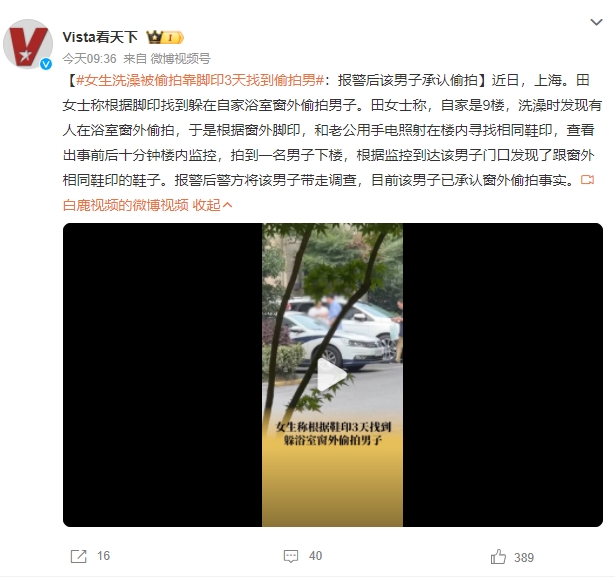Click the repost count 16
Screen dimensions: 615x577
(x=104, y=556)
